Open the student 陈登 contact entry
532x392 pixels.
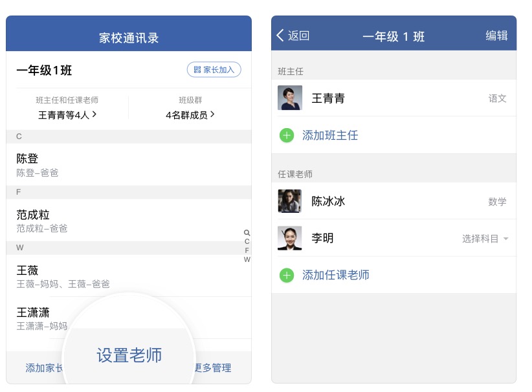(x=129, y=164)
